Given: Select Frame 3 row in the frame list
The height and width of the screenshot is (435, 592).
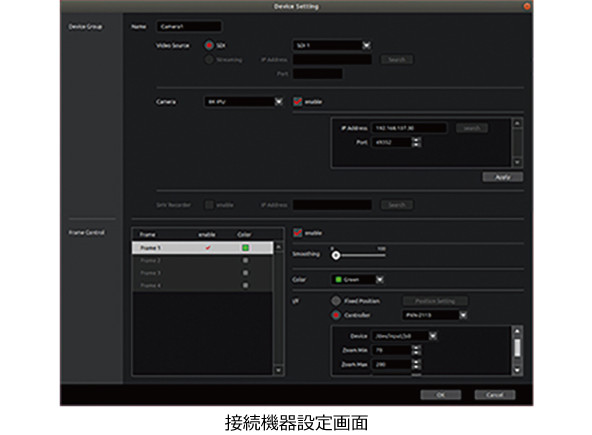Looking at the screenshot, I should coord(202,273).
